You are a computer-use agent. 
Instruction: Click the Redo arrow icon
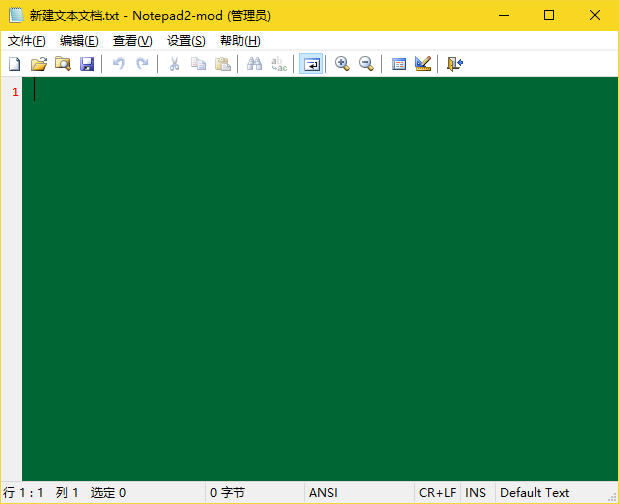(142, 64)
